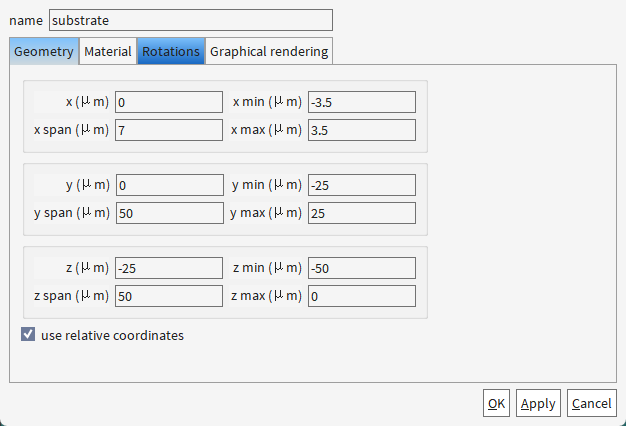Switch to the Geometry tab
Image resolution: width=626 pixels, height=426 pixels.
[44, 51]
